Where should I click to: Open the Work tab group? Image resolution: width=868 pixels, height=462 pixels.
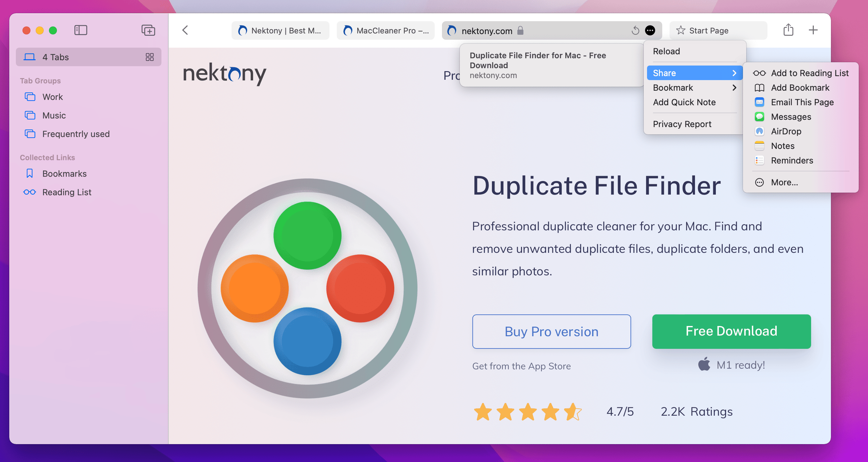89,97
